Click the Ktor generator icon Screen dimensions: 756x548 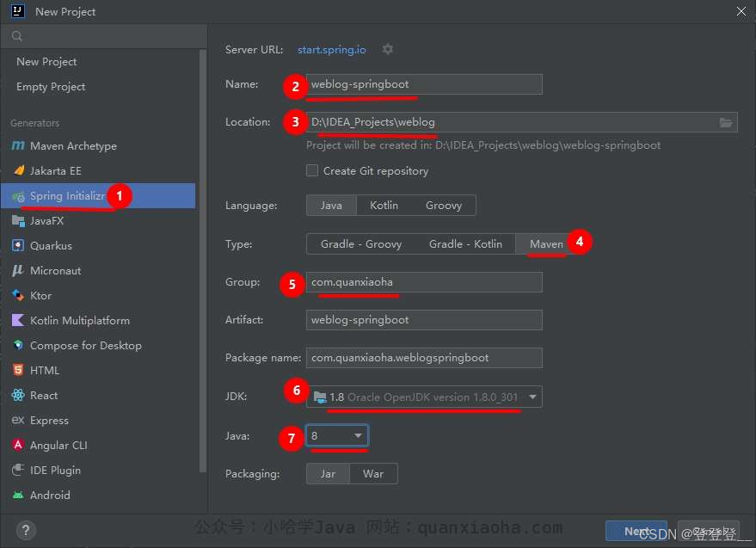tap(18, 295)
